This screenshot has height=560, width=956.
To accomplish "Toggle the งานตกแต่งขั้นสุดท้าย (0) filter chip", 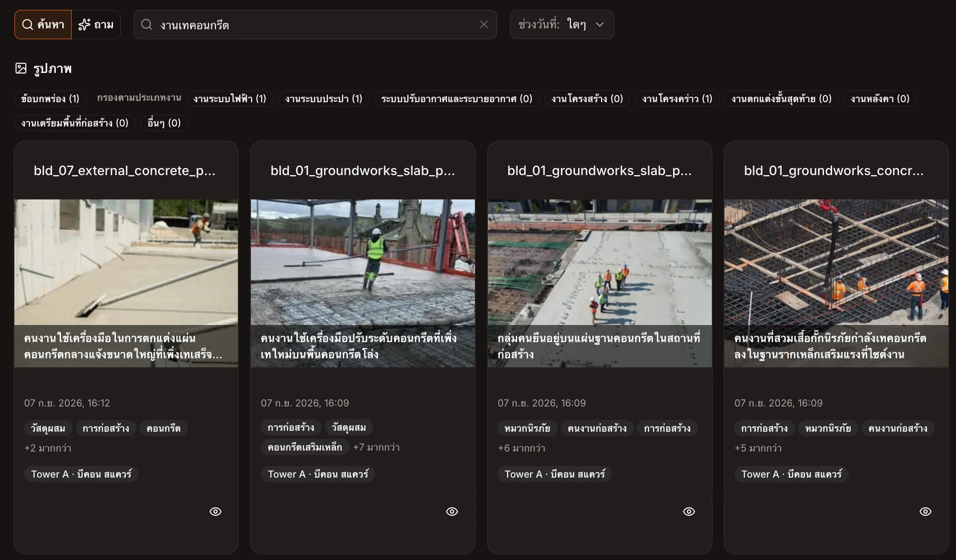I will (x=781, y=99).
